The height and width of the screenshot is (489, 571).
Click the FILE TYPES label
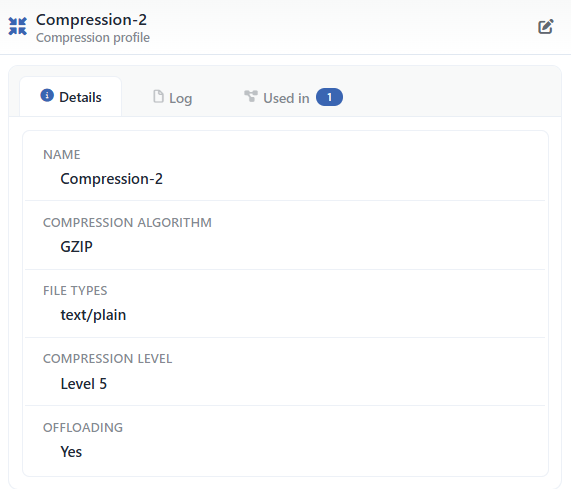click(75, 291)
